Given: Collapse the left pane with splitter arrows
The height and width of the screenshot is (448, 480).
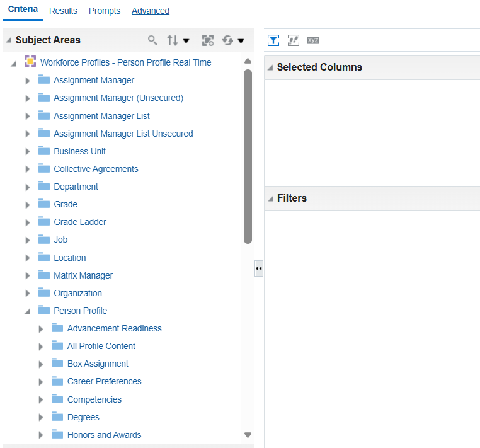Looking at the screenshot, I should pos(259,268).
